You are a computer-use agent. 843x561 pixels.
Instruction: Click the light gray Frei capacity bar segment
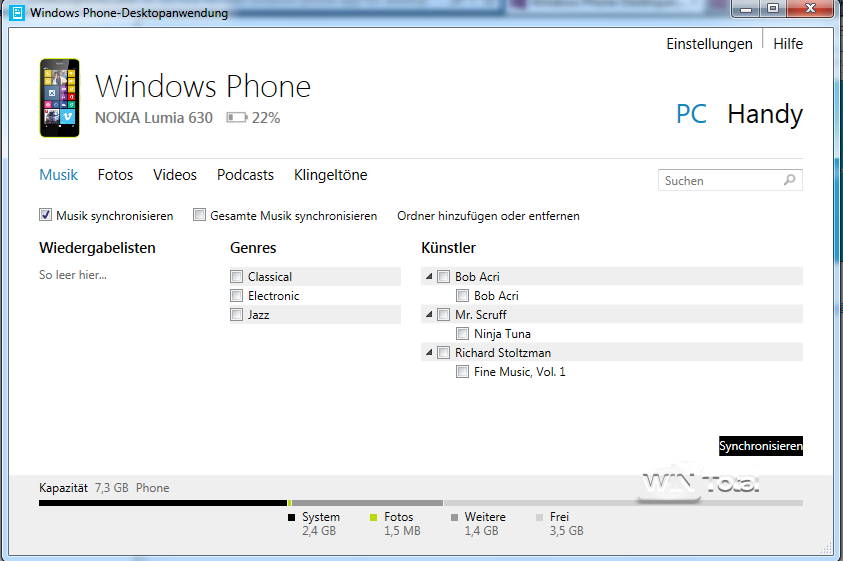623,503
